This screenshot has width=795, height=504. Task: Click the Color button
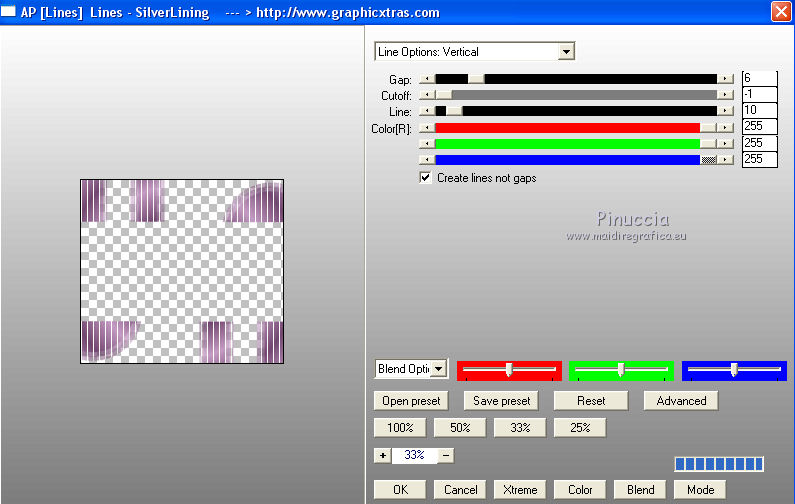580,490
